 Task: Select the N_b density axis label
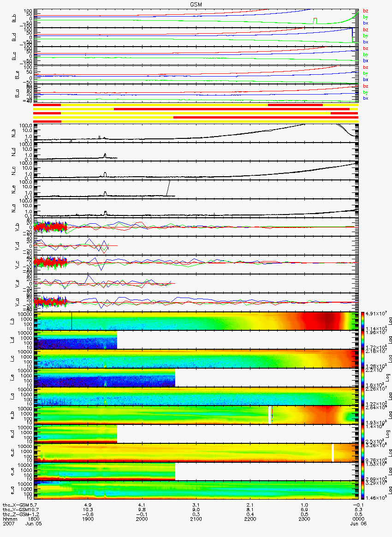click(x=14, y=132)
